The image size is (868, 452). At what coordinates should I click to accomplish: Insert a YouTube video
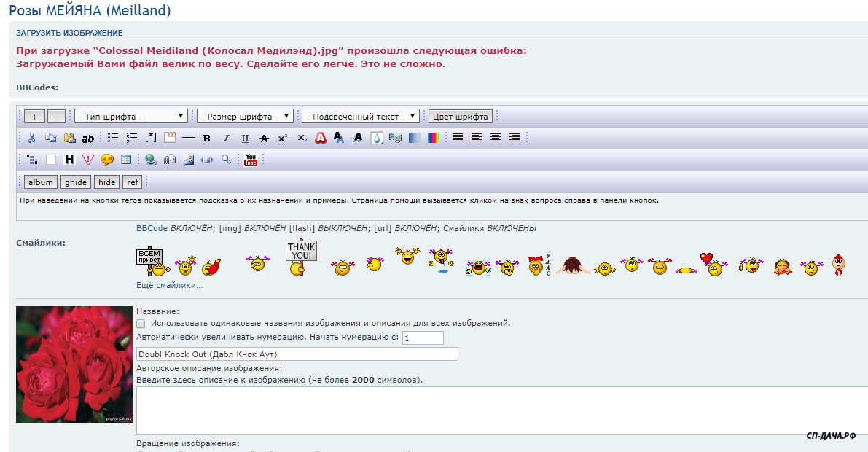(x=251, y=160)
